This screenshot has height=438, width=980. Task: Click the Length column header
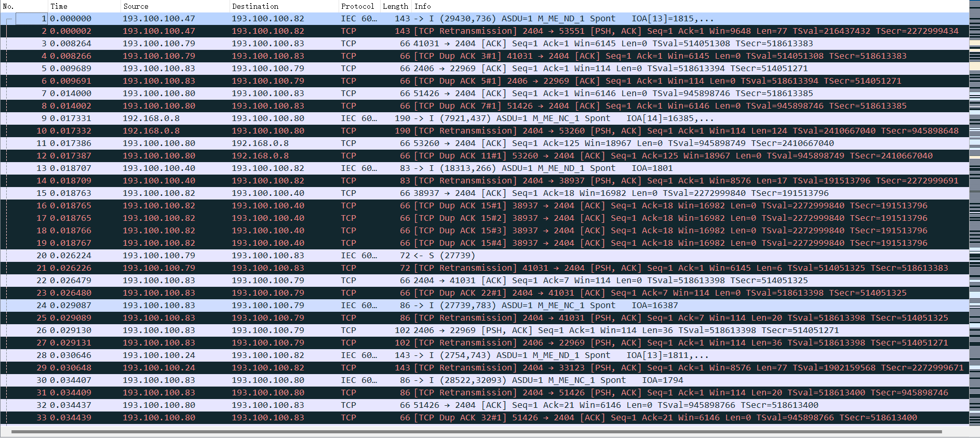(x=396, y=6)
